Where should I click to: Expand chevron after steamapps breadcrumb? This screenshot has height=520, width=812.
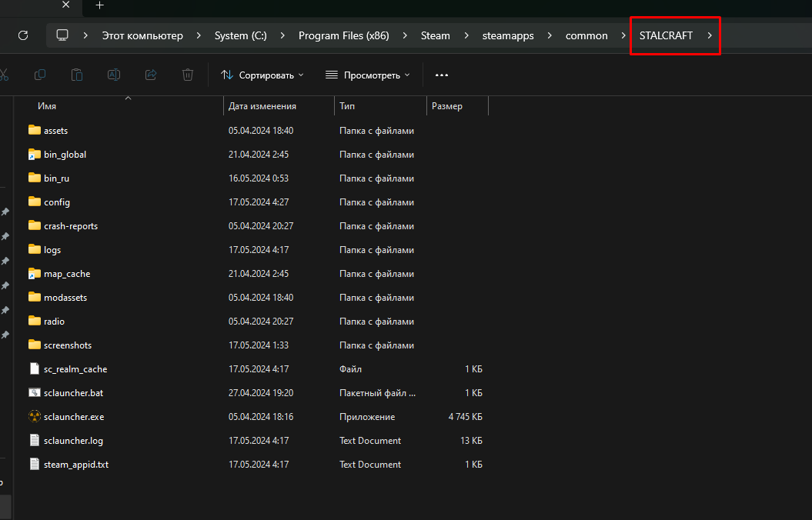point(550,35)
